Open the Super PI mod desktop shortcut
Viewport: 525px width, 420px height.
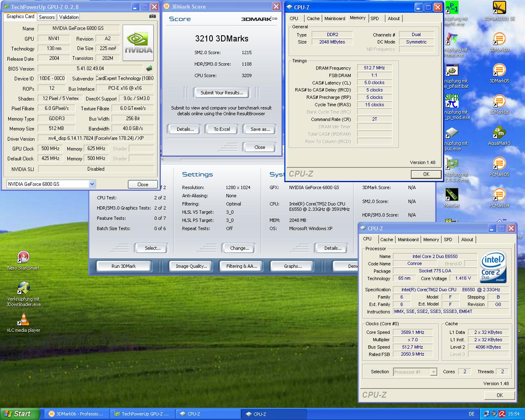click(452, 101)
